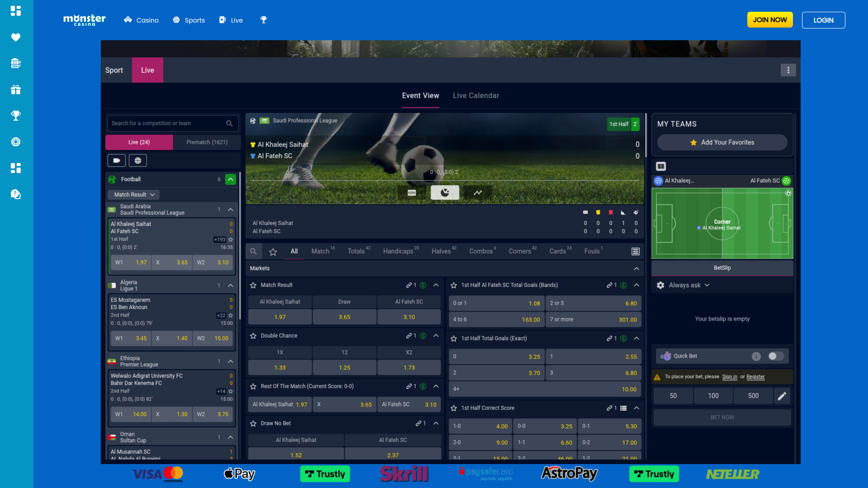The width and height of the screenshot is (868, 488).
Task: Switch to the line chart statistics view
Action: (477, 192)
